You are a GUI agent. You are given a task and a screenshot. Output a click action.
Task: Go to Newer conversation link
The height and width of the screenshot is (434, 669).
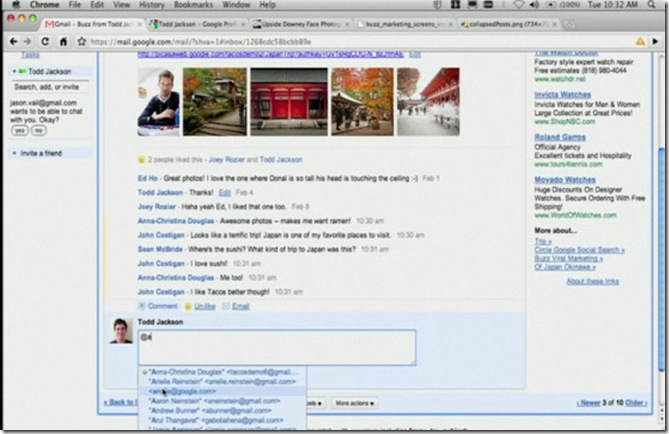tap(589, 402)
